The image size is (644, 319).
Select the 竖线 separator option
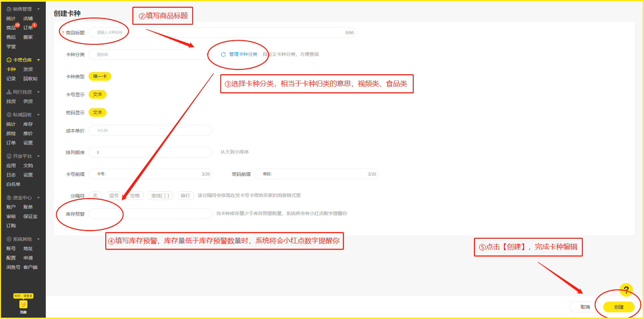[x=160, y=196]
